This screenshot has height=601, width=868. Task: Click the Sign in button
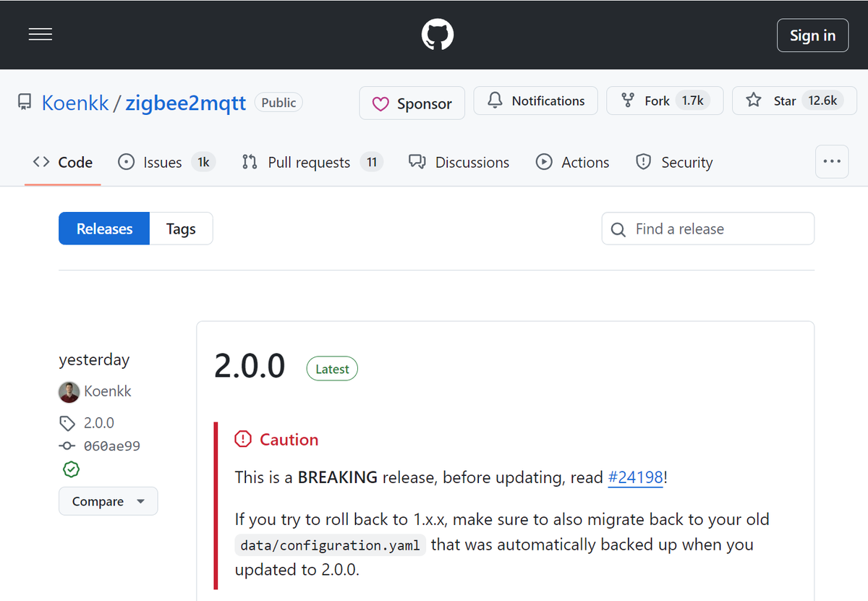click(x=812, y=35)
